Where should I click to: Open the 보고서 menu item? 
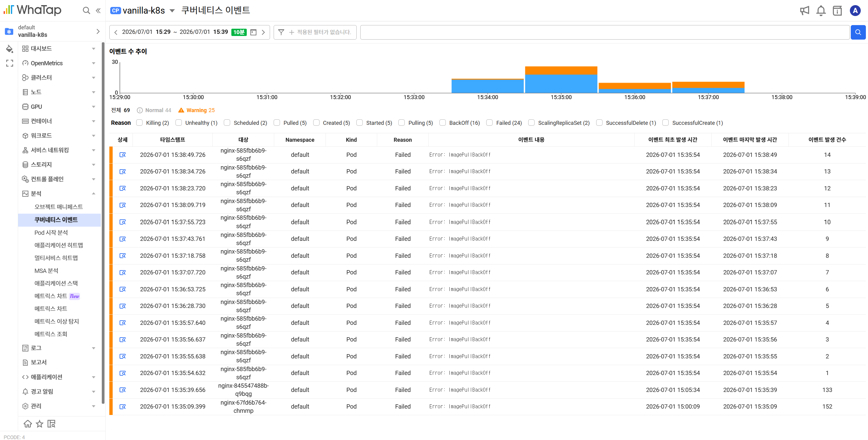[x=38, y=362]
